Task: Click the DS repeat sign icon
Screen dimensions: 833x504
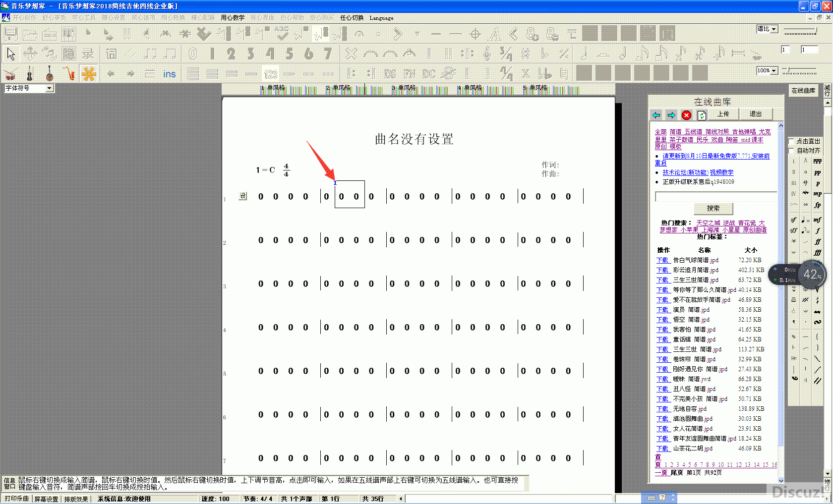Action: [x=390, y=74]
